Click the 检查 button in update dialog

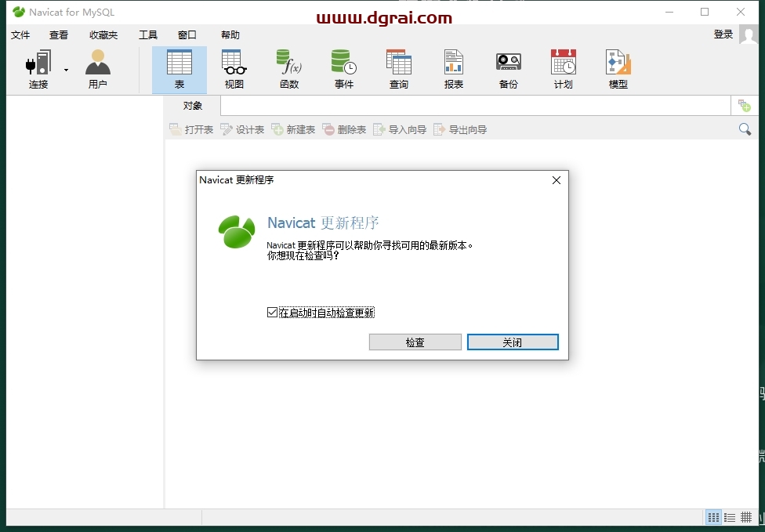(415, 342)
